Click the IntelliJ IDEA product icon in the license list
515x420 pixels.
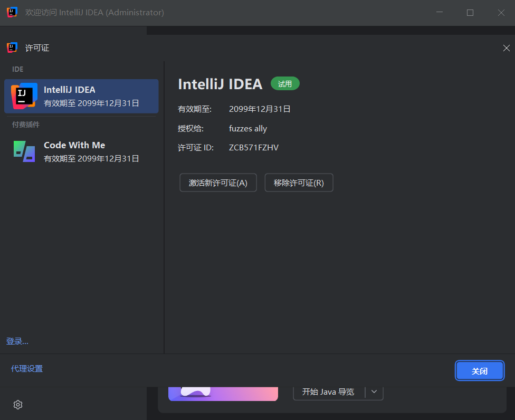[24, 96]
